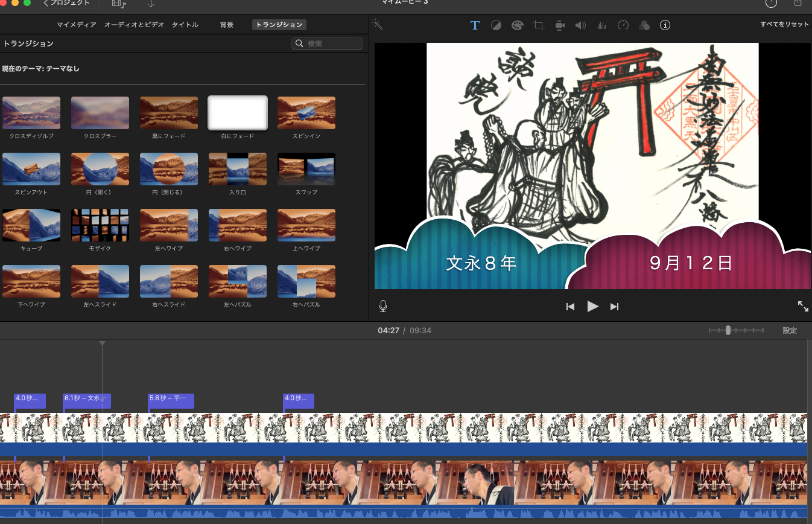Select the 6.1秒 – 文永 title clip
Image resolution: width=812 pixels, height=524 pixels.
coord(87,401)
